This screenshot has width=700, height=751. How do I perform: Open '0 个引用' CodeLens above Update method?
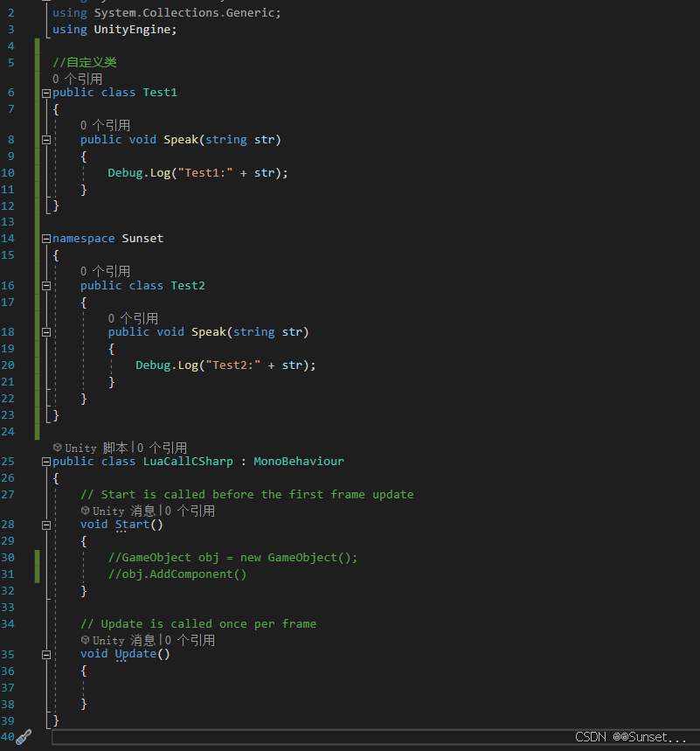[x=191, y=640]
